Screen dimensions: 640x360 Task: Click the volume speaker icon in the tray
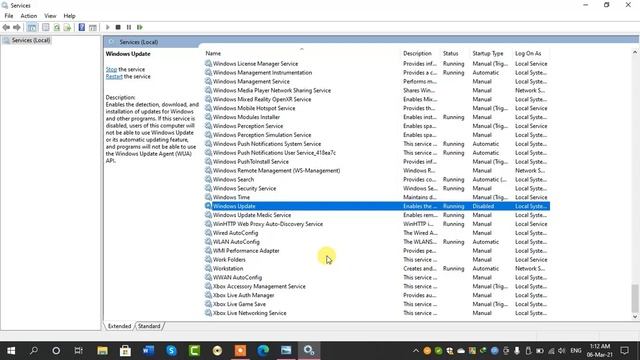point(562,351)
